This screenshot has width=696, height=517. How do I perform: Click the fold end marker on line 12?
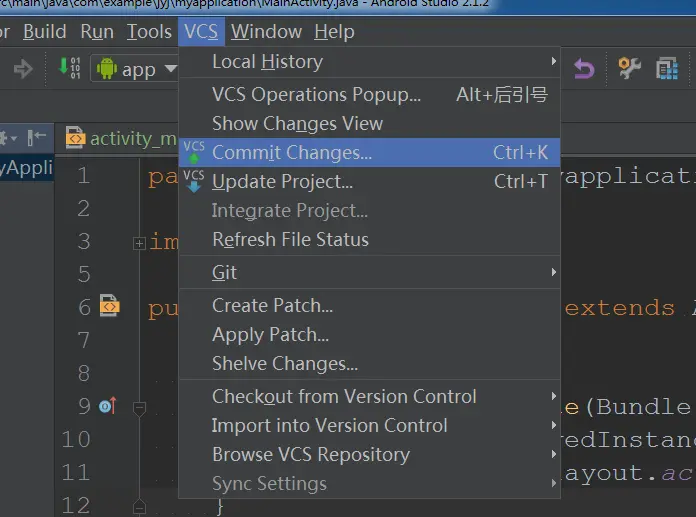click(139, 506)
